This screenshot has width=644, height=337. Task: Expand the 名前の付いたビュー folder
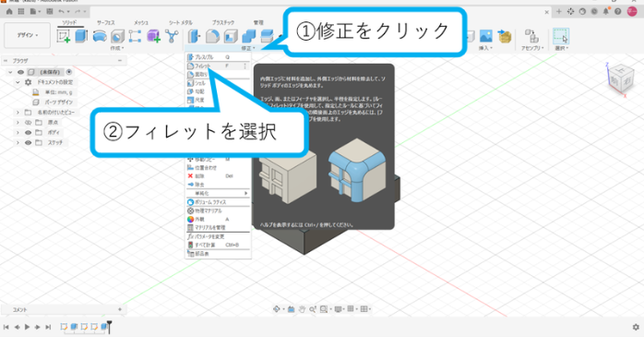click(18, 113)
